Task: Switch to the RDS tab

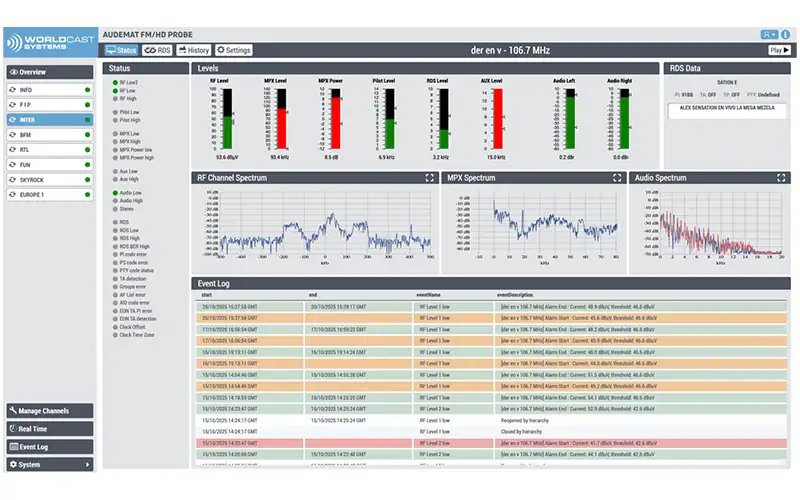Action: tap(157, 50)
